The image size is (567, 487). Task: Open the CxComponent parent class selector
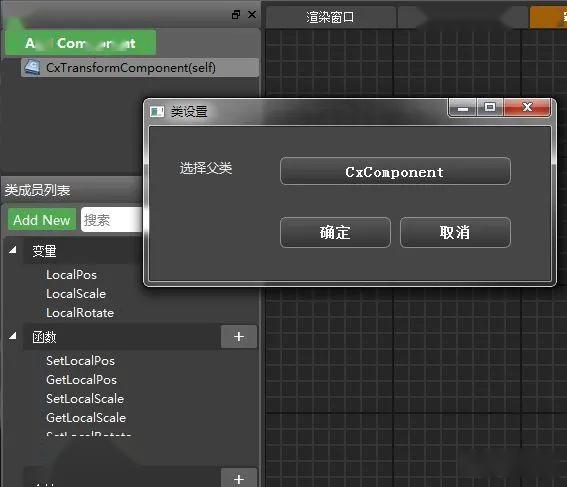pos(395,171)
